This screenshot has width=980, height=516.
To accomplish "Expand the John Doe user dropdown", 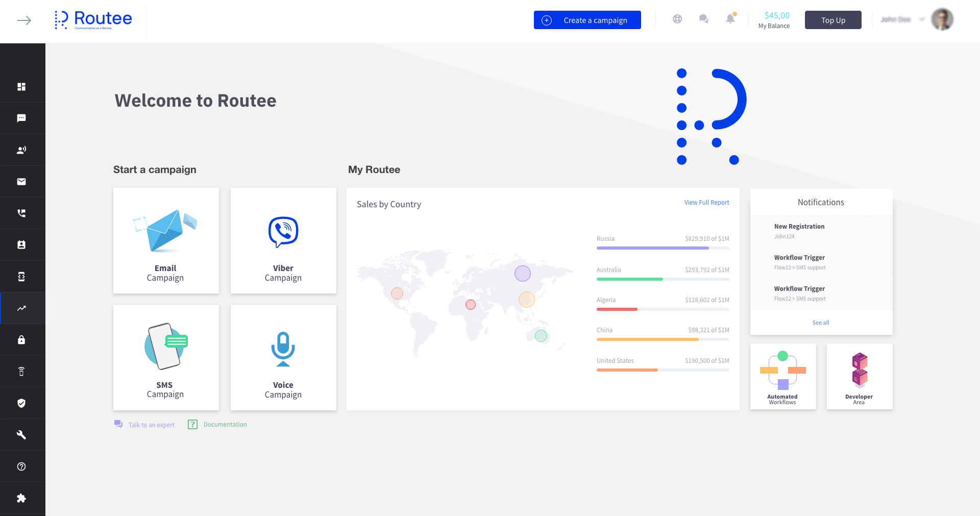I will pos(922,20).
